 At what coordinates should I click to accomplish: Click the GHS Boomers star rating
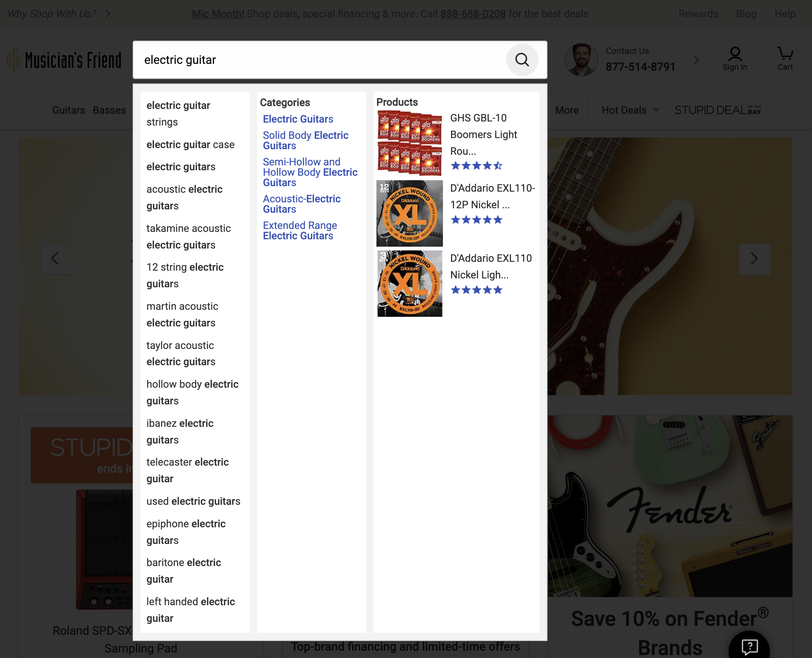(476, 166)
